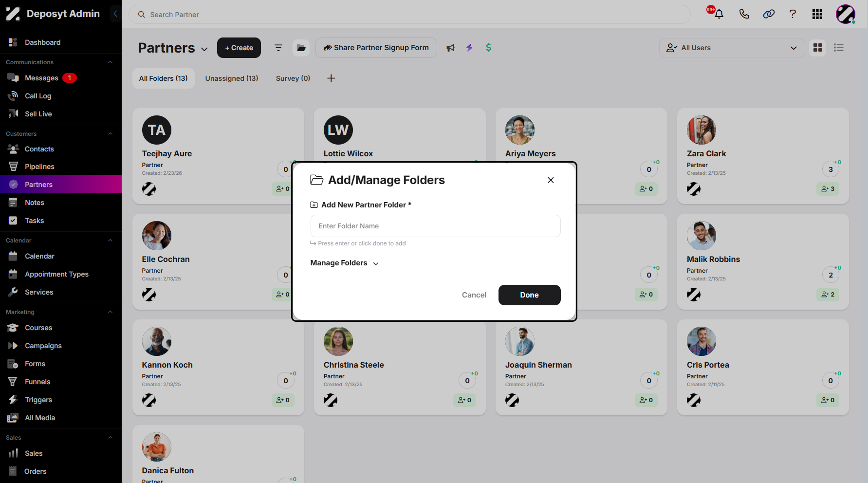
Task: Collapse the sidebar with the arrow icon
Action: point(115,14)
